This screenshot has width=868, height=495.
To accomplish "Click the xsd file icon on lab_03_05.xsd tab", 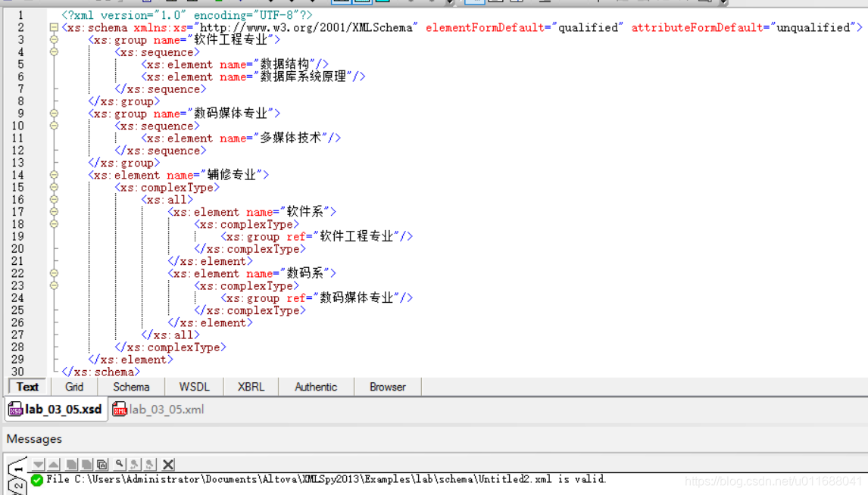I will point(15,409).
